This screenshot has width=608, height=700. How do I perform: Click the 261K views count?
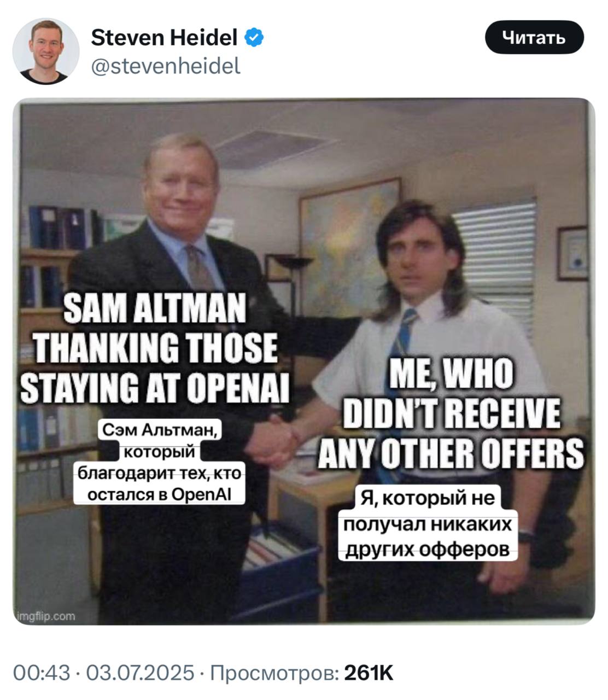369,673
